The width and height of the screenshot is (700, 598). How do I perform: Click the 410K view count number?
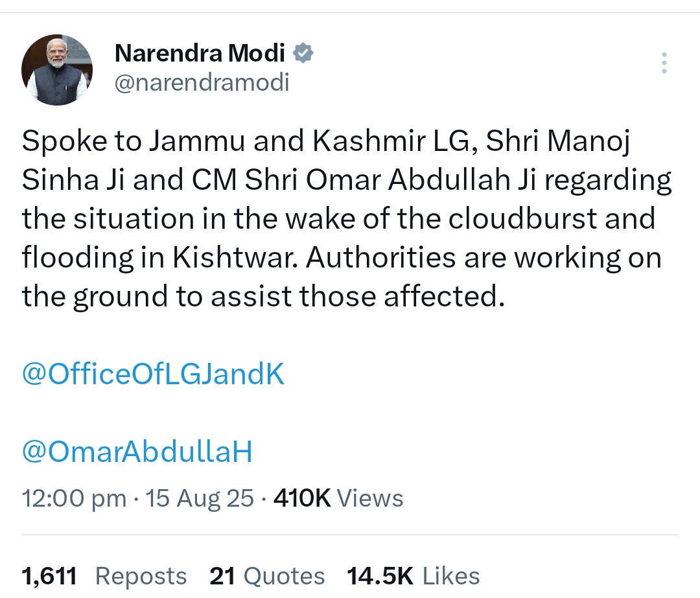(302, 498)
